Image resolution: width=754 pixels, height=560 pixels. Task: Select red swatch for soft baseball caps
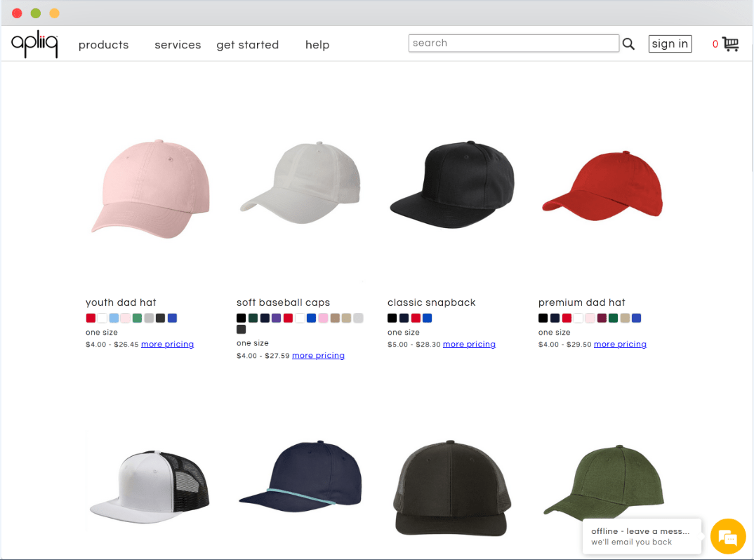tap(288, 318)
